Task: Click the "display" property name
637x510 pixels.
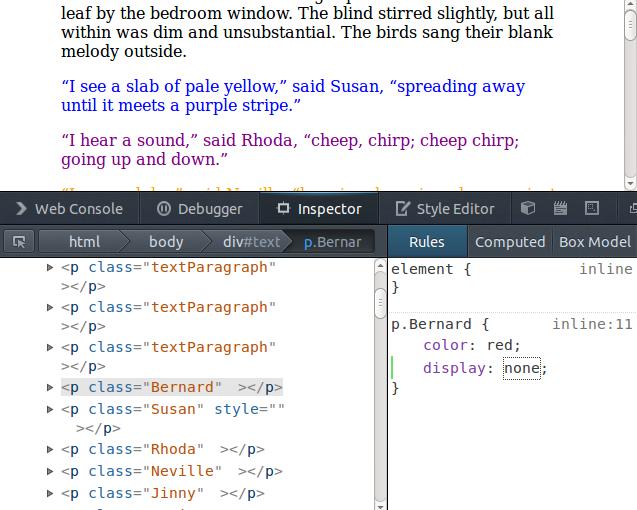Action: point(454,368)
